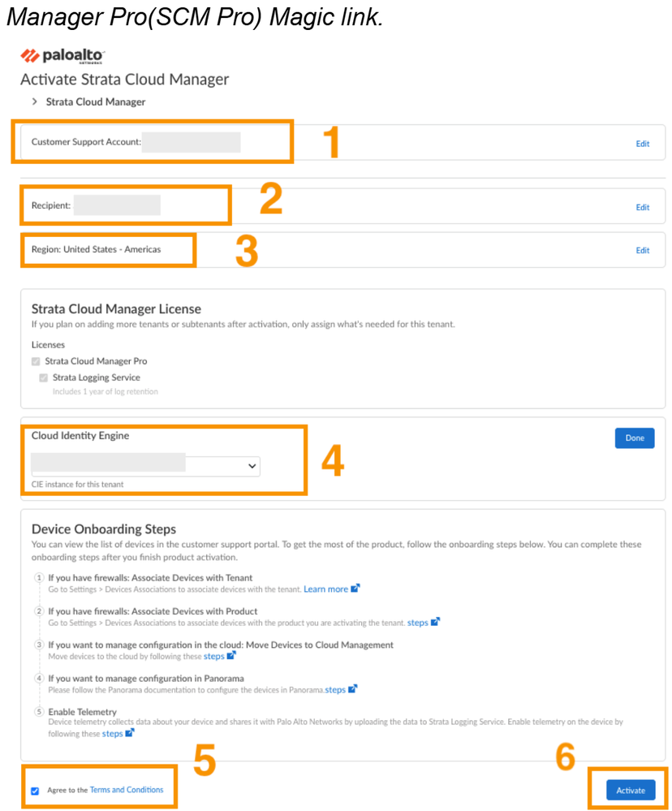
Task: Toggle the Strata Logging Service checkbox
Action: click(44, 377)
